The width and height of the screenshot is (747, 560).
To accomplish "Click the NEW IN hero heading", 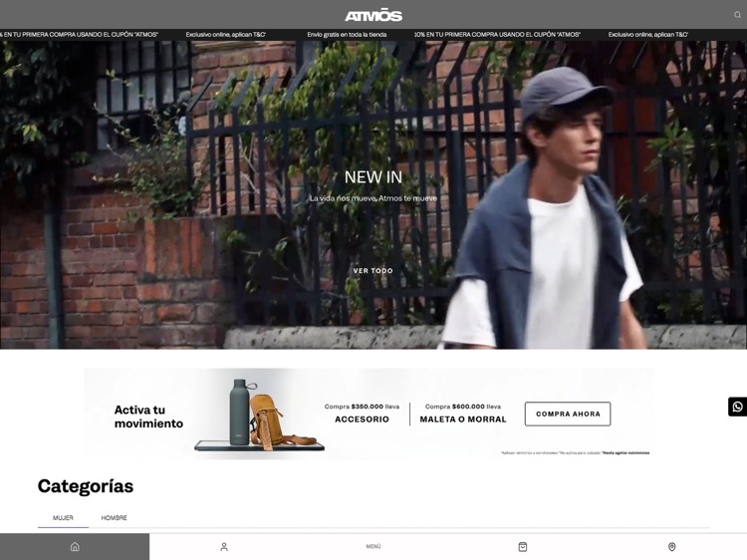I will pos(373,177).
